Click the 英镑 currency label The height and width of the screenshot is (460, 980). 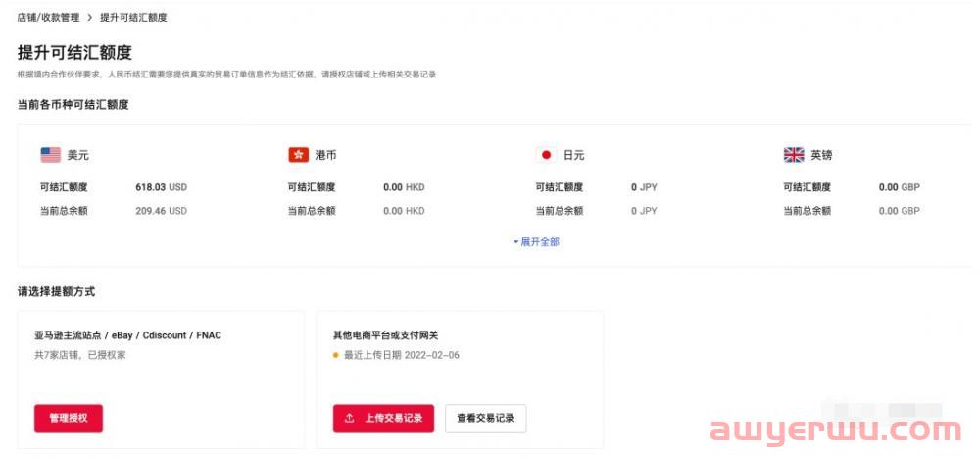pyautogui.click(x=821, y=155)
